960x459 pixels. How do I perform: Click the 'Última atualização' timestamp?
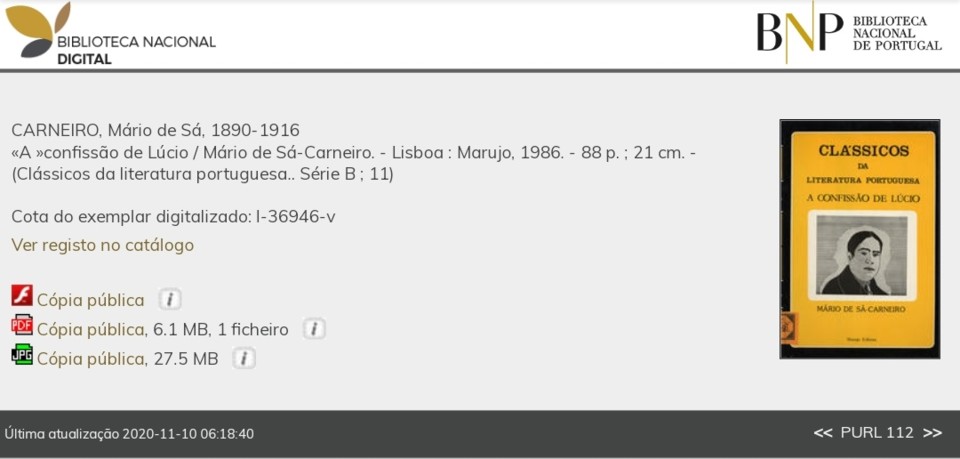pos(129,434)
